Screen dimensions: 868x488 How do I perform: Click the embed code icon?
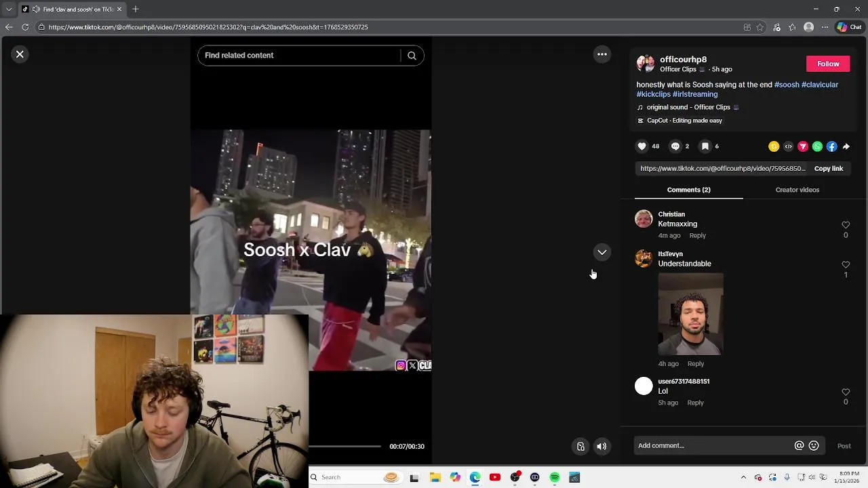[x=789, y=146]
